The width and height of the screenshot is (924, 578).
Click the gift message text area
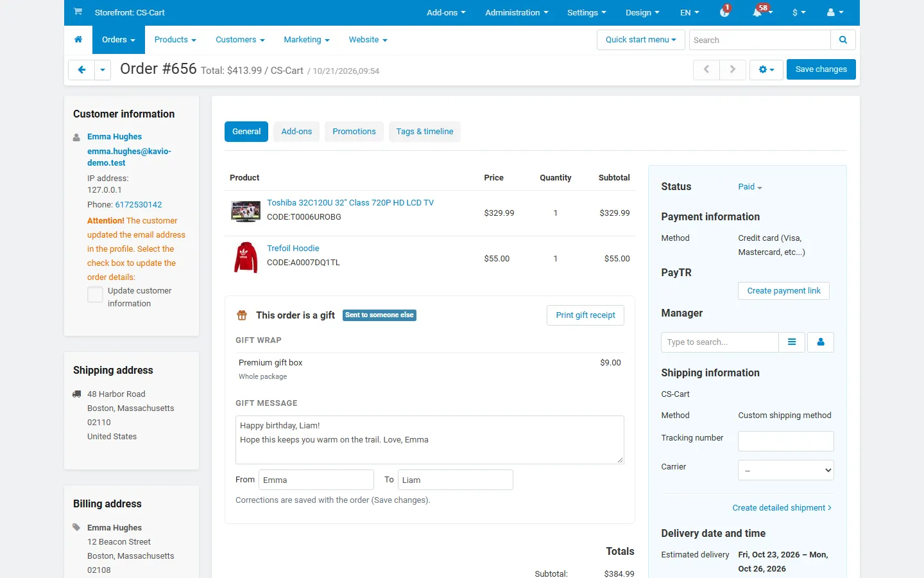(x=430, y=440)
